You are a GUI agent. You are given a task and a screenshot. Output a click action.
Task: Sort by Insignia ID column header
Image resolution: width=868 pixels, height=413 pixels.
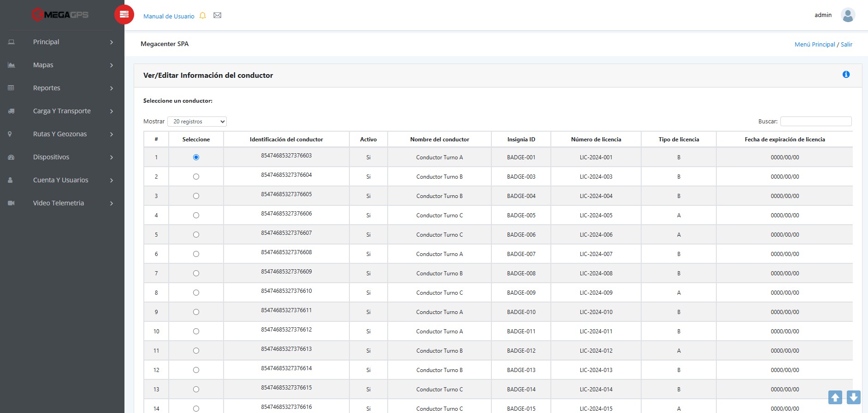coord(521,140)
